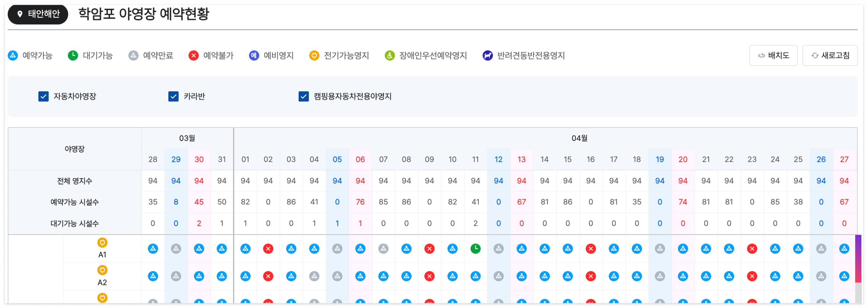Viewport: 868px width, 308px height.
Task: Uncheck the 자동차야영장 checkbox
Action: coord(43,97)
